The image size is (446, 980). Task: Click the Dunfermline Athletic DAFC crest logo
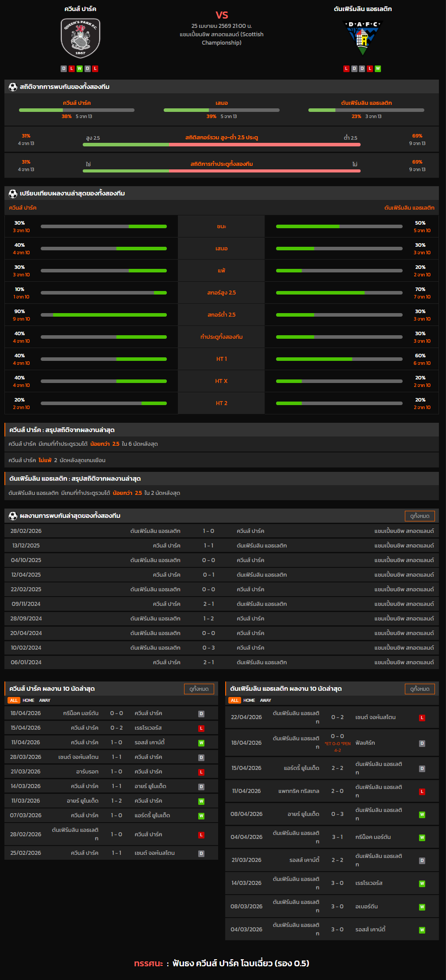362,38
